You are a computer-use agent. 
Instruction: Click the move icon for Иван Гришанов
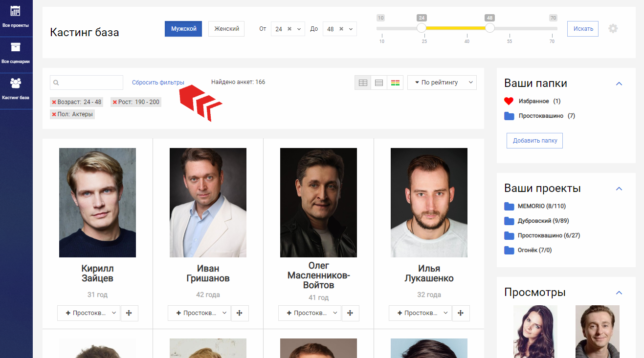pos(240,313)
